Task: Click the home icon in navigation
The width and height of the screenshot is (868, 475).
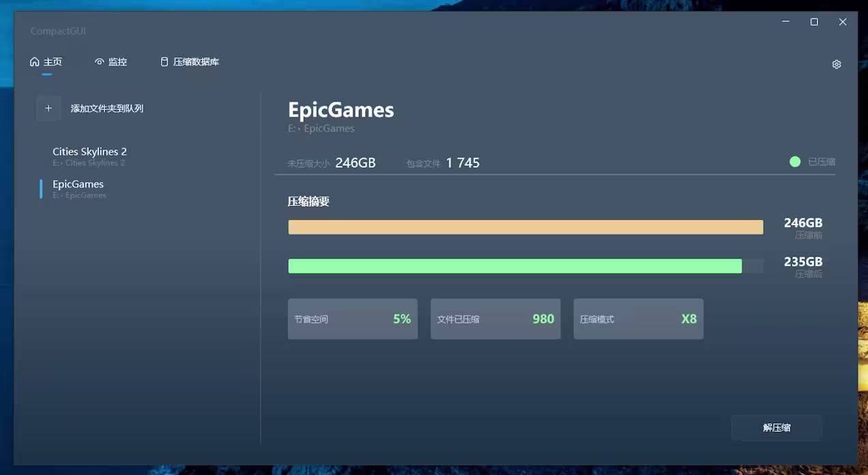Action: click(34, 61)
